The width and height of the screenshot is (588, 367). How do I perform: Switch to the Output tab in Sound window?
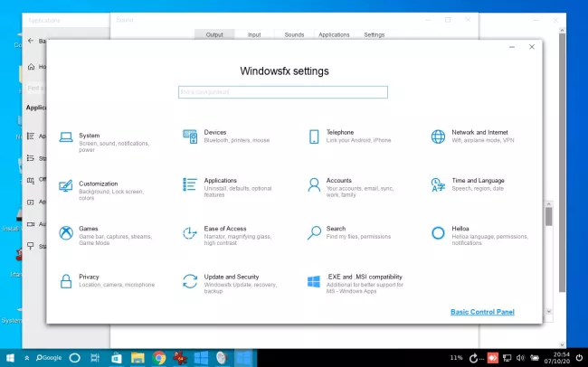pos(214,34)
